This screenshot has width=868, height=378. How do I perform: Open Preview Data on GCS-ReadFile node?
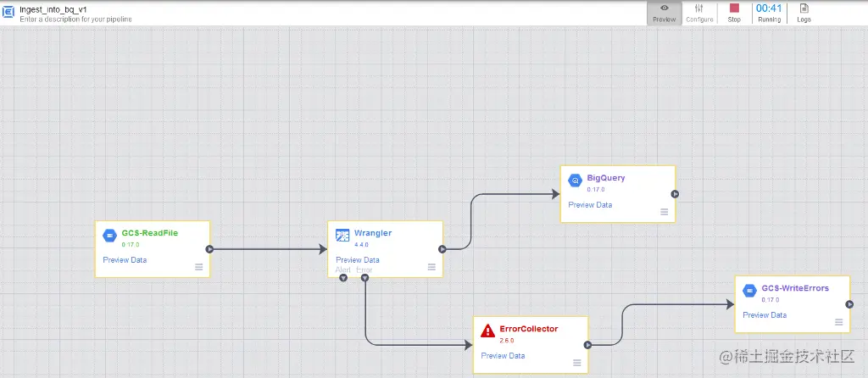click(x=125, y=259)
